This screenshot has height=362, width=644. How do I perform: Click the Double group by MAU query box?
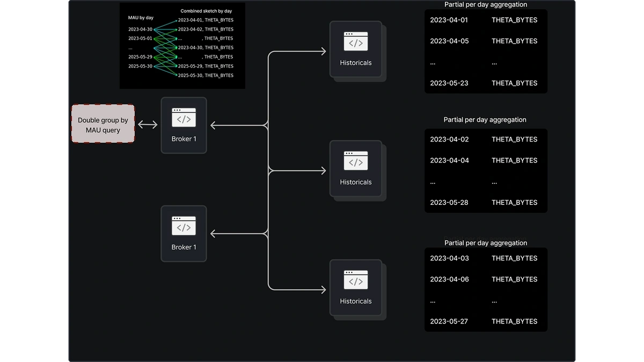103,125
